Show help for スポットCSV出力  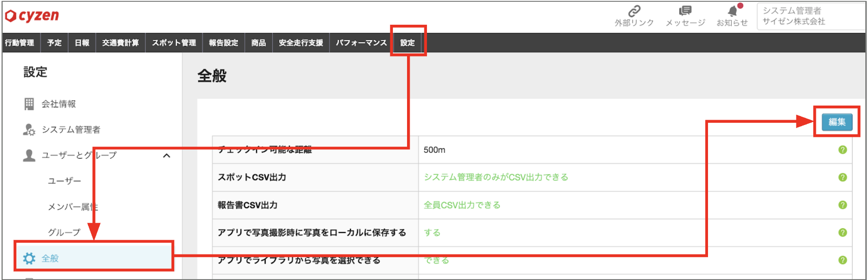point(842,177)
